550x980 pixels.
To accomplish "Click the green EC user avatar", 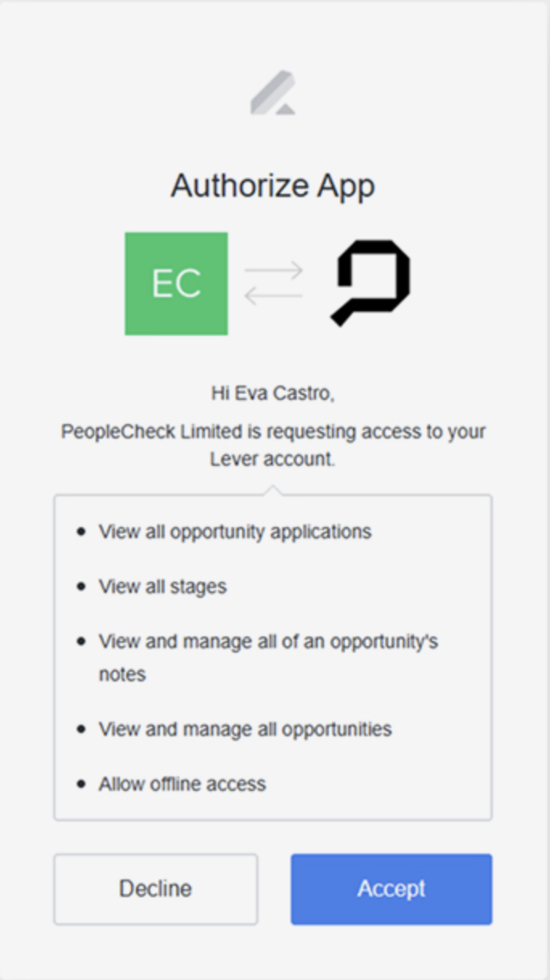I will coord(176,283).
